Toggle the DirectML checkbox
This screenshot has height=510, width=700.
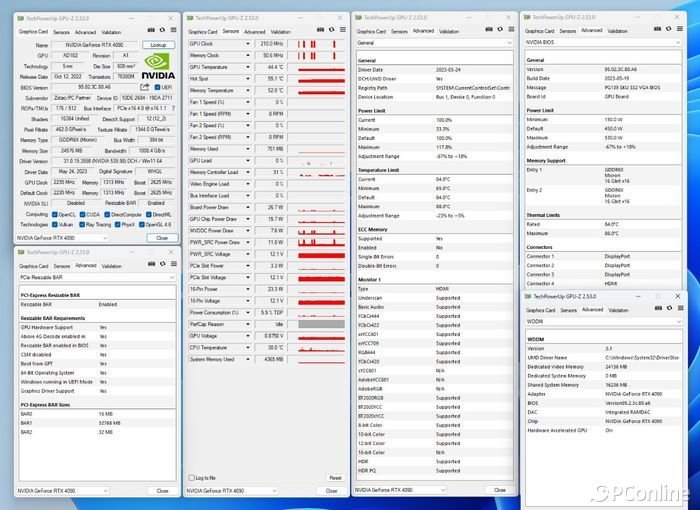(x=149, y=214)
